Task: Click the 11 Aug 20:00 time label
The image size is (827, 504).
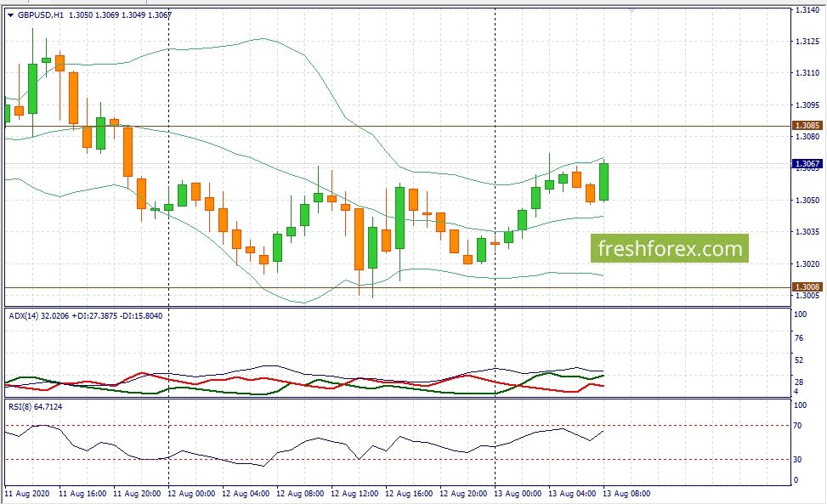Action: click(137, 494)
